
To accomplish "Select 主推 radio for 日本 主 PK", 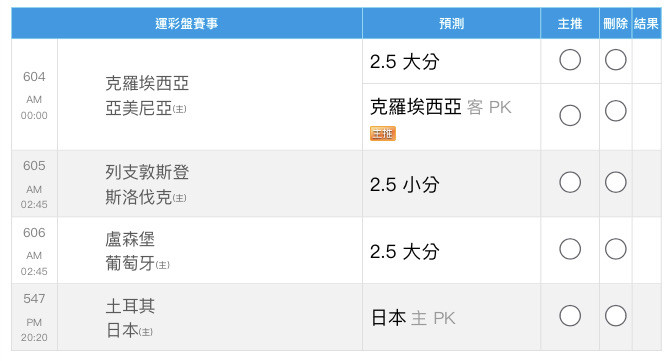I will point(570,316).
